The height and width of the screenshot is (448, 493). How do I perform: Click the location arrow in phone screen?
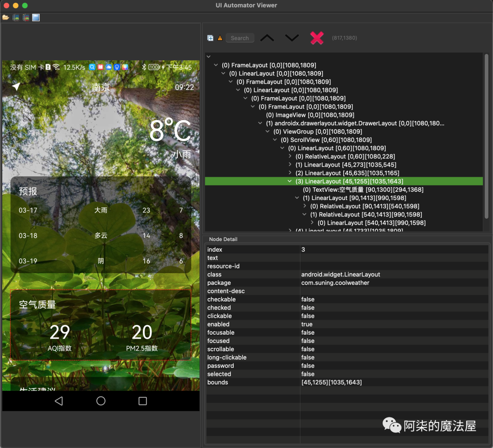pos(16,86)
